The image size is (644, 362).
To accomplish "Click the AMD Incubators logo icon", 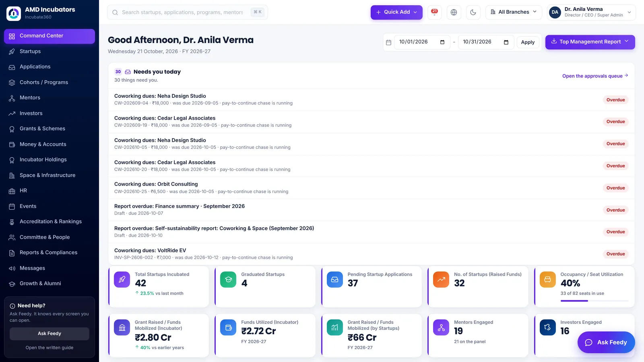I will tap(14, 13).
